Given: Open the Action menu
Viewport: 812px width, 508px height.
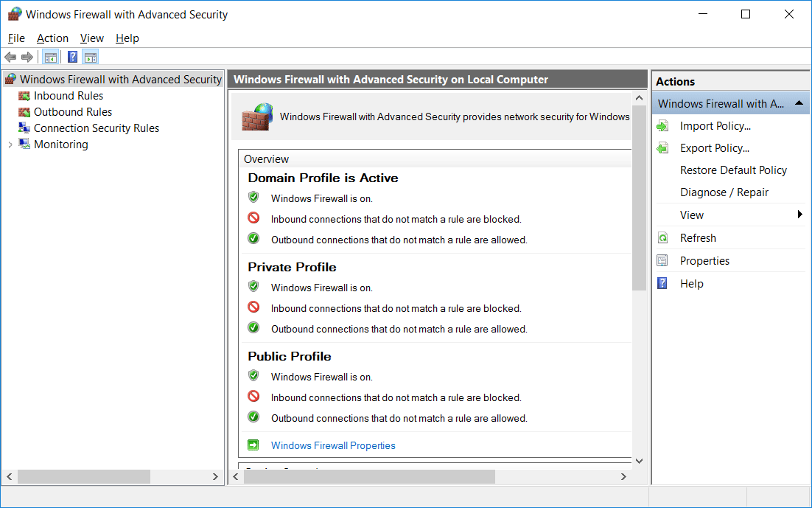Looking at the screenshot, I should click(52, 38).
